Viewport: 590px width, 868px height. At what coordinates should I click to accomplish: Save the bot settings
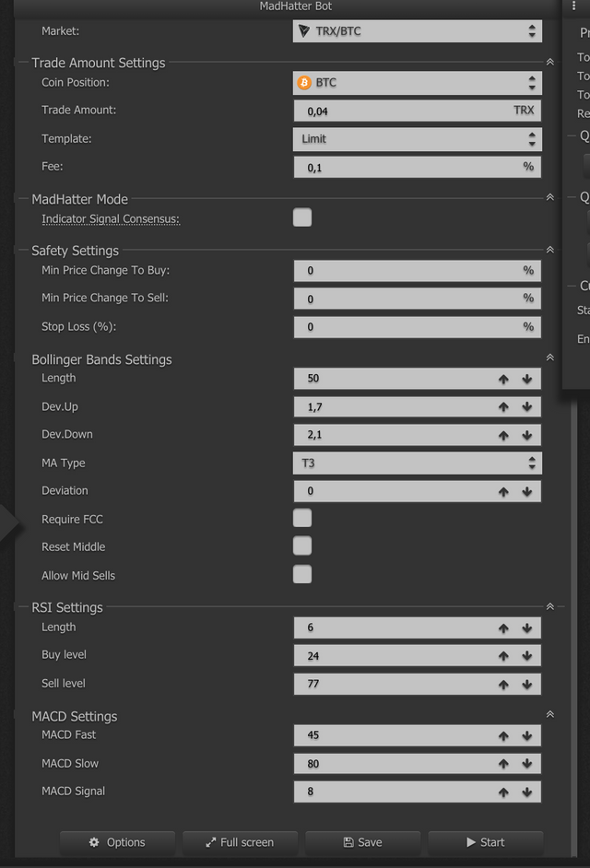point(363,842)
